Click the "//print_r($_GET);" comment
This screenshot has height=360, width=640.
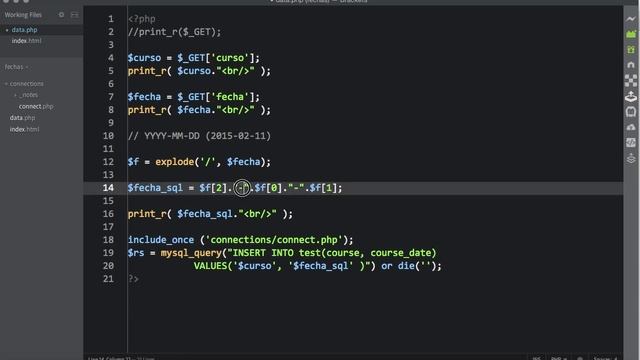pyautogui.click(x=174, y=32)
